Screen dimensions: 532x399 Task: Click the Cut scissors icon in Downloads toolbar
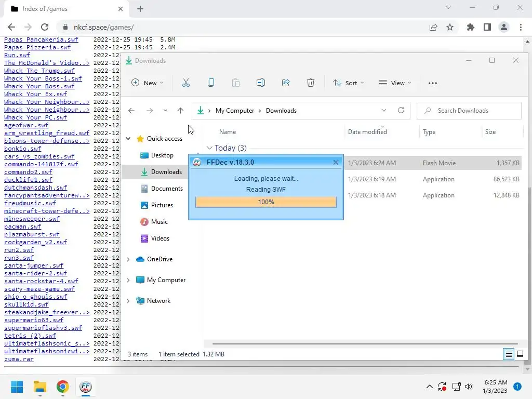185,83
